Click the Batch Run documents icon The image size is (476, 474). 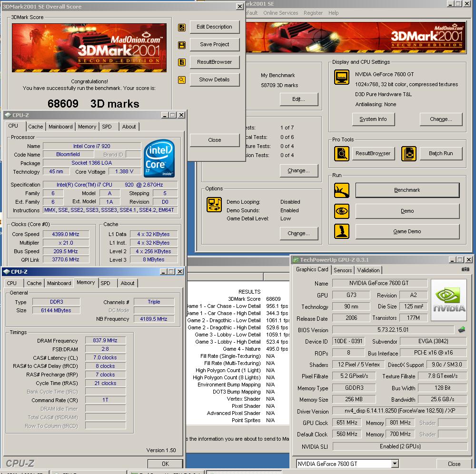pyautogui.click(x=408, y=154)
